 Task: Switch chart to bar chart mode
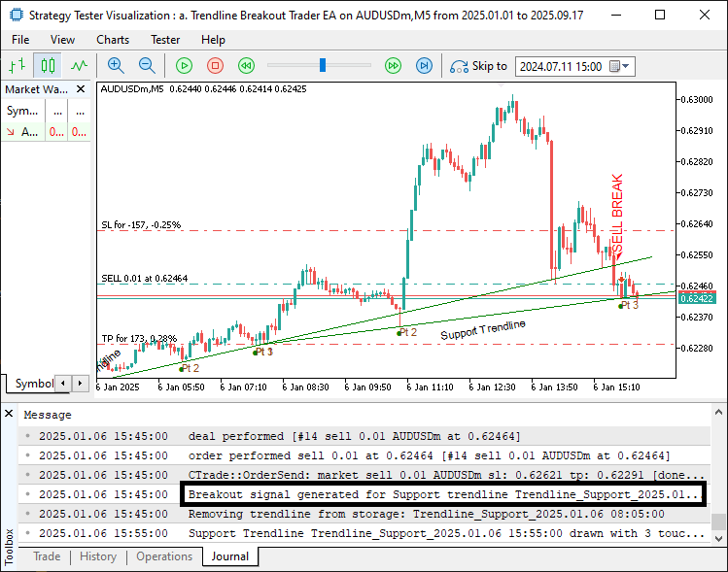pyautogui.click(x=17, y=66)
